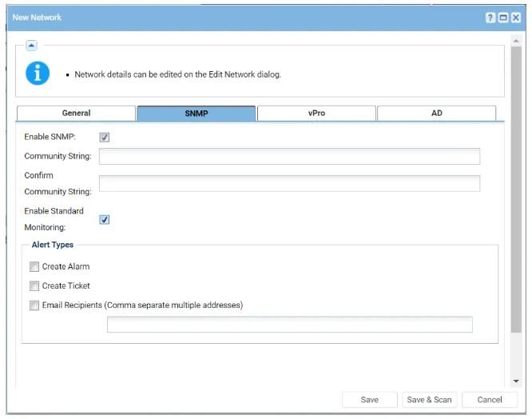Check the Create Ticket option
Viewport: 532px width, 419px height.
[x=34, y=286]
